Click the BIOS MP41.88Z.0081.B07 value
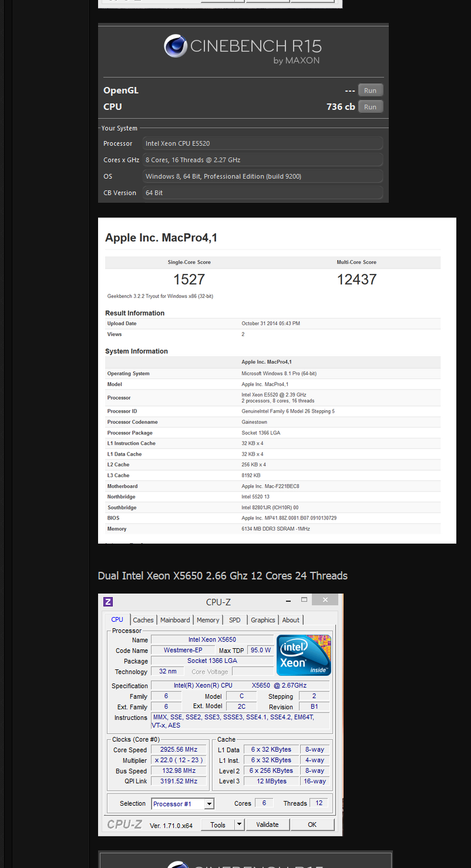The height and width of the screenshot is (868, 471). [289, 518]
